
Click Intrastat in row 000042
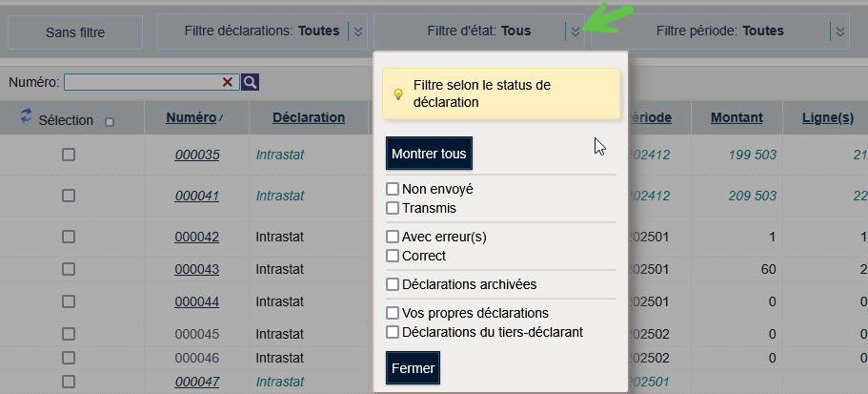coord(279,238)
